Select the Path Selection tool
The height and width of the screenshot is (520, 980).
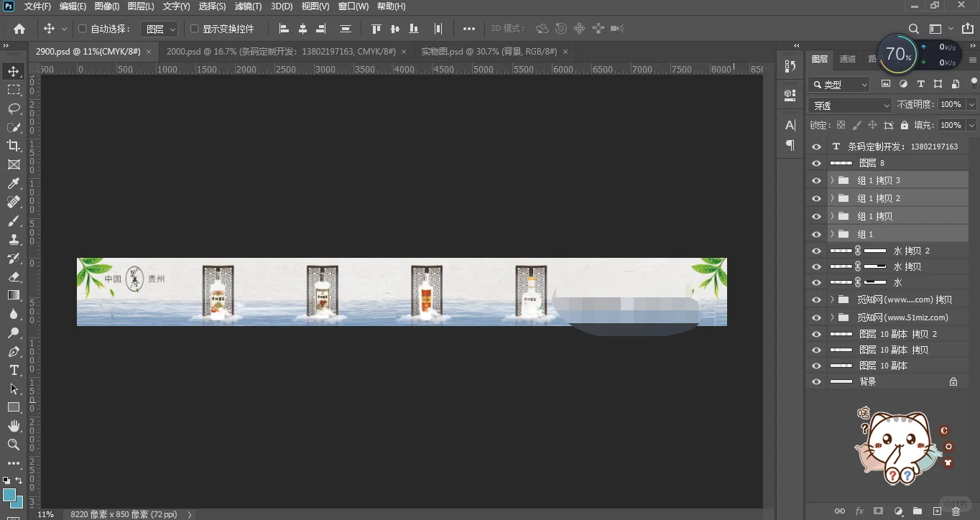tap(14, 389)
